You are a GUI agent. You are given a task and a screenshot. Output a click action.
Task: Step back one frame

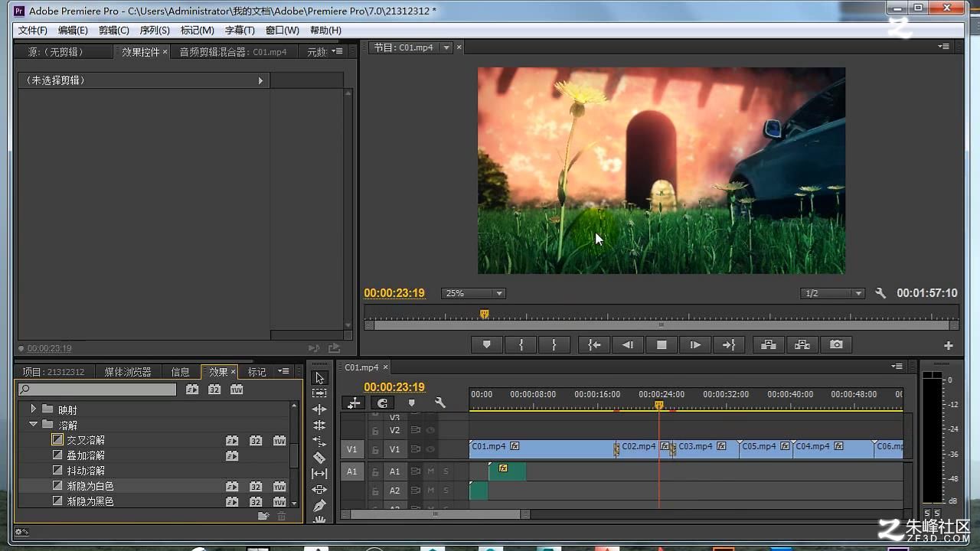pos(628,345)
